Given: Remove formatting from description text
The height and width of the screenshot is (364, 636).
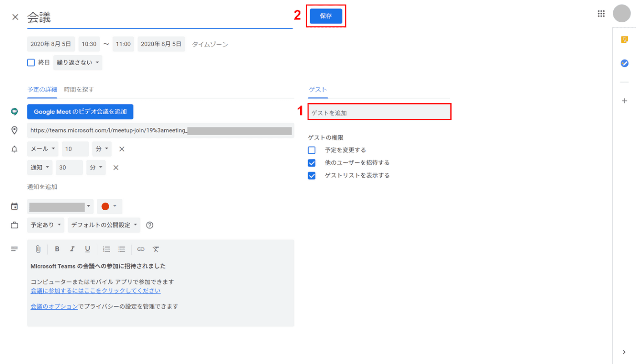Looking at the screenshot, I should coord(156,249).
